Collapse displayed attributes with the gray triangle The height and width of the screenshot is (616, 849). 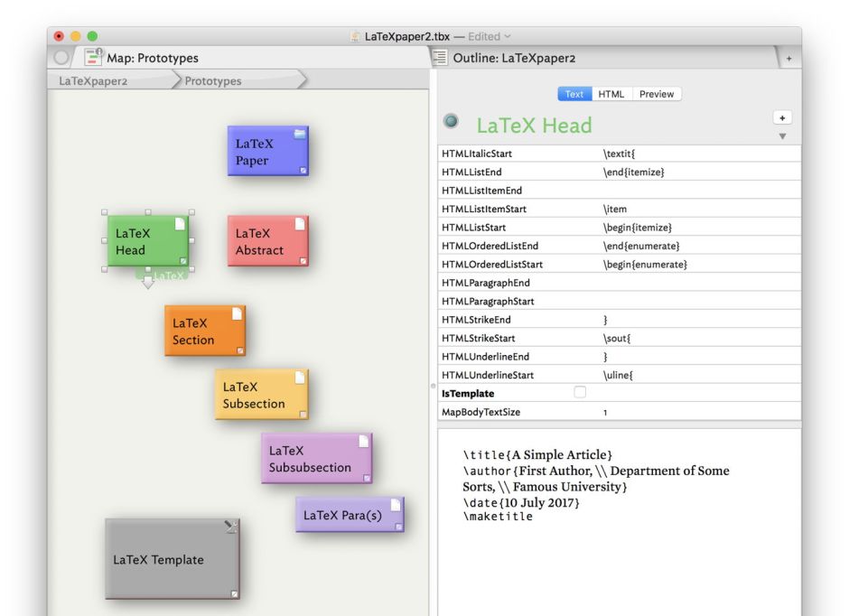coord(782,137)
